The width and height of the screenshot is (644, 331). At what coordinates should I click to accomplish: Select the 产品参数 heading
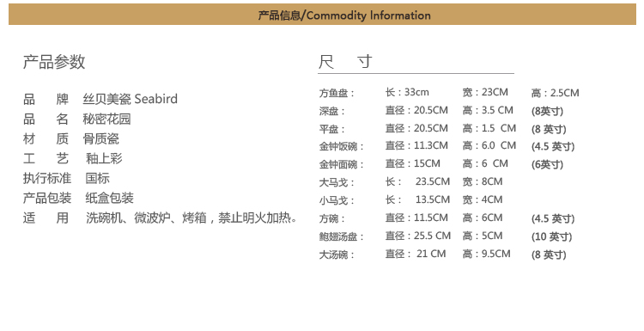54,62
